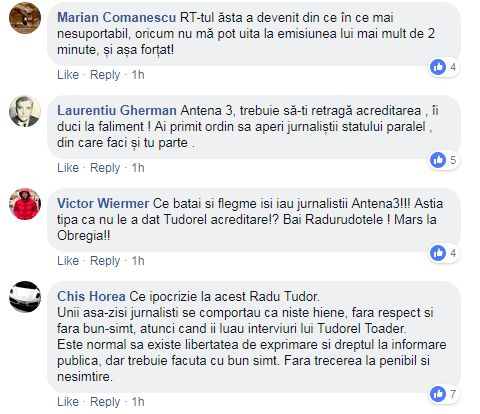
Task: Reply to Laurentiu Gherman's comment
Action: click(105, 168)
